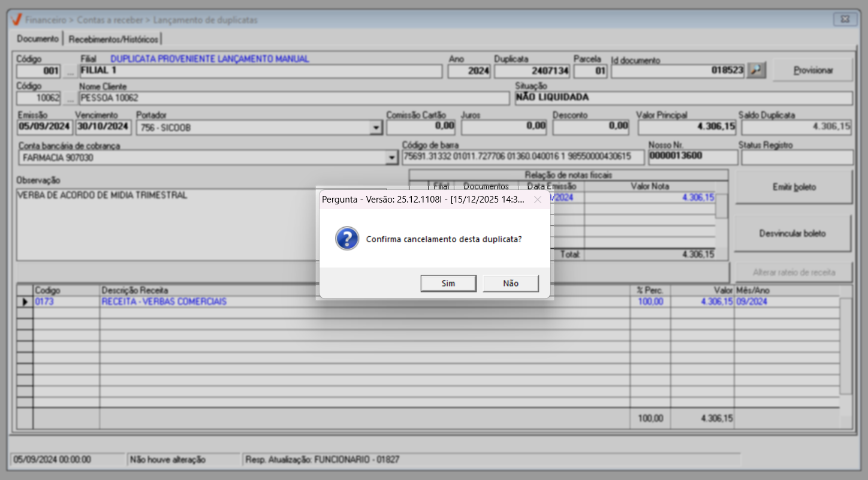
Task: Click Não to decline cancellation
Action: (511, 283)
